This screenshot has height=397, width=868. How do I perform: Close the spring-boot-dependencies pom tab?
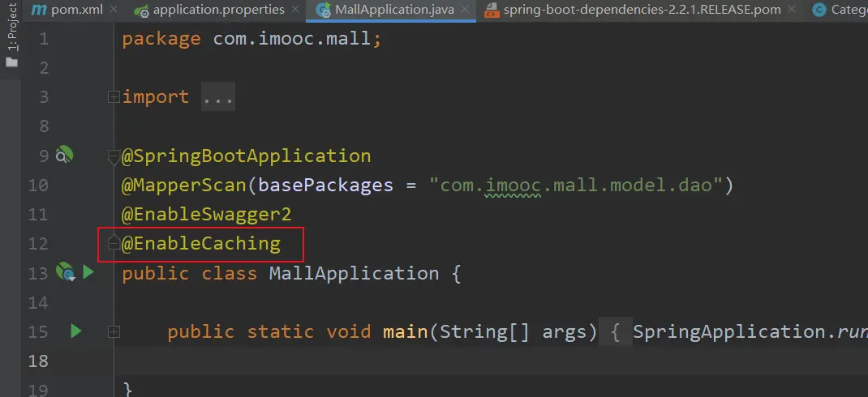[793, 10]
